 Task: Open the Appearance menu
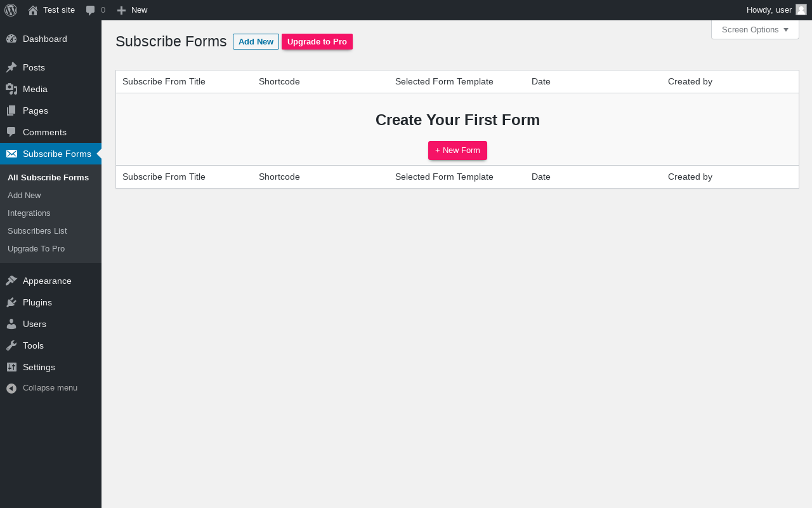coord(47,281)
